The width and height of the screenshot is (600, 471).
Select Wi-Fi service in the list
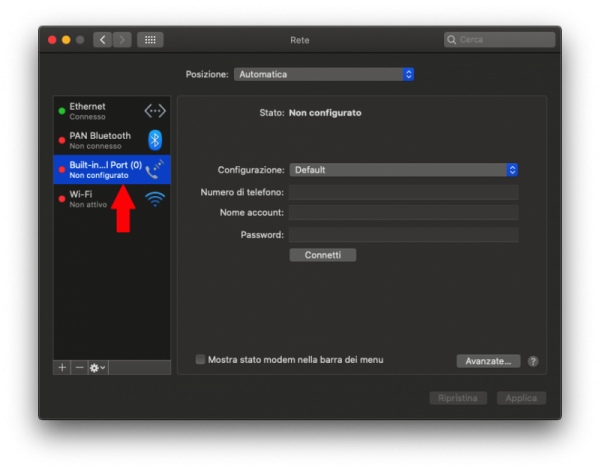click(x=112, y=199)
